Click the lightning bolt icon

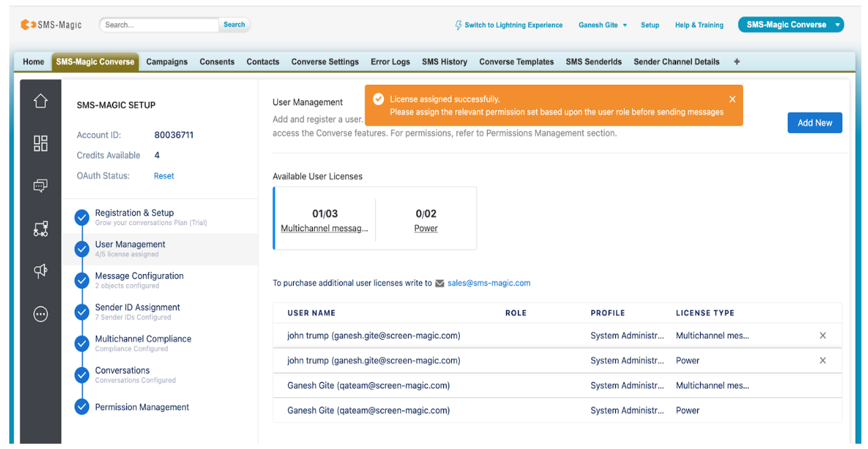[x=458, y=25]
